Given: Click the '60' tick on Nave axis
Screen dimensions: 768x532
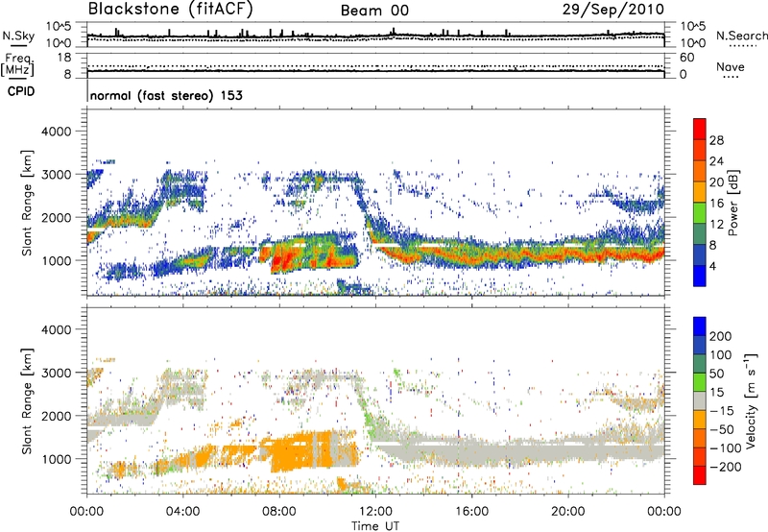Looking at the screenshot, I should (x=687, y=58).
